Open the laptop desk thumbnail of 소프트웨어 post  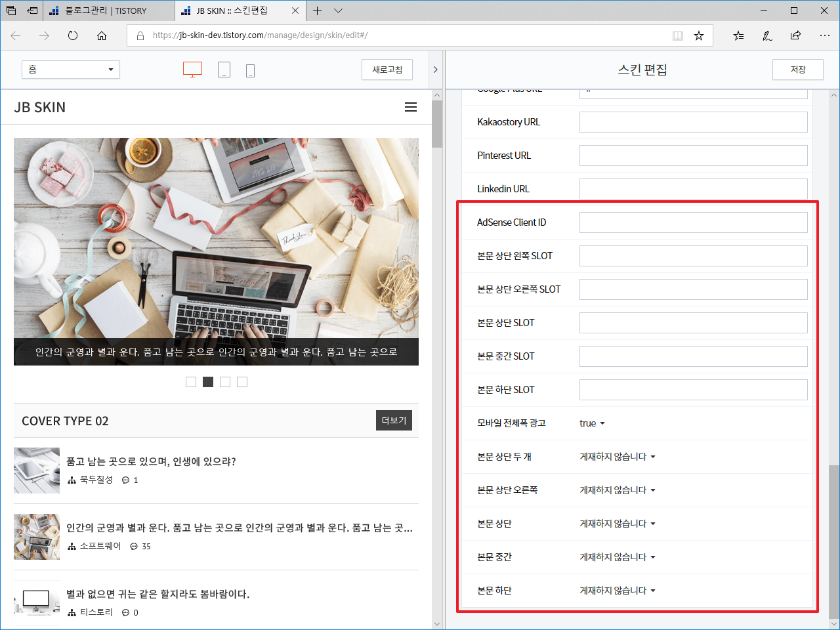point(37,537)
